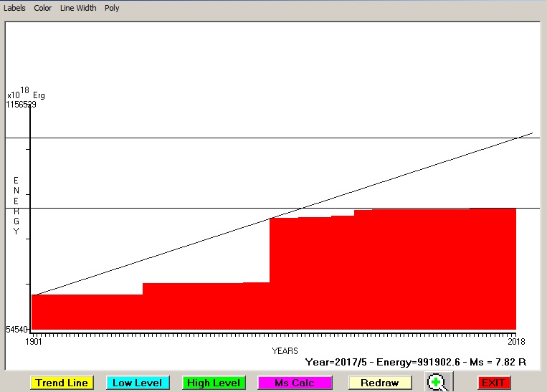
Task: Click the red EXIT button
Action: point(493,383)
